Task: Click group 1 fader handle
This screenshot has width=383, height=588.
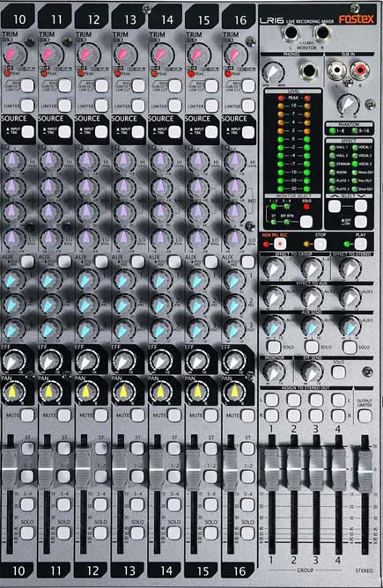Action: 272,469
